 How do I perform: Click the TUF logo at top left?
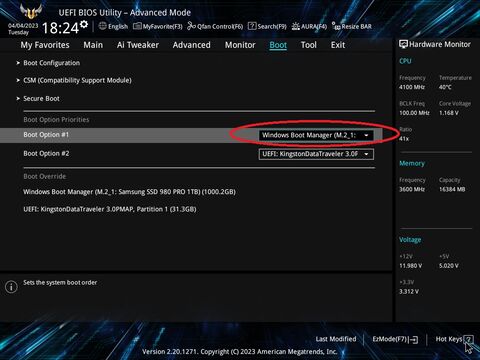pos(31,11)
